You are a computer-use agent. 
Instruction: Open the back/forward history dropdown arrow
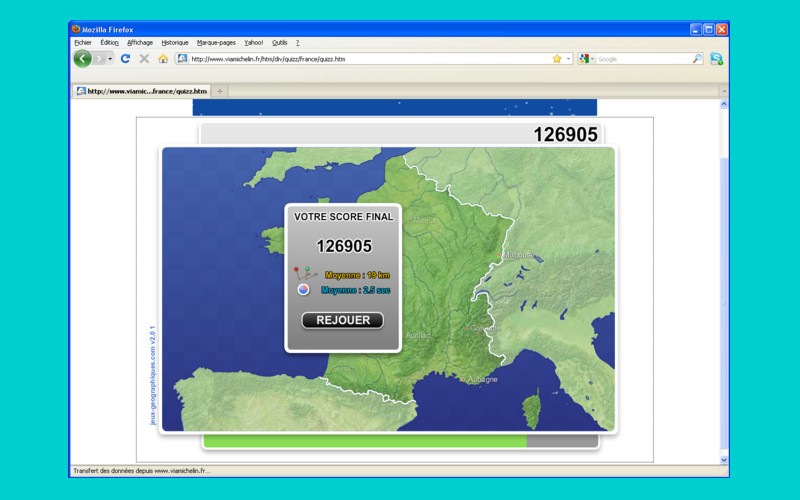click(110, 59)
